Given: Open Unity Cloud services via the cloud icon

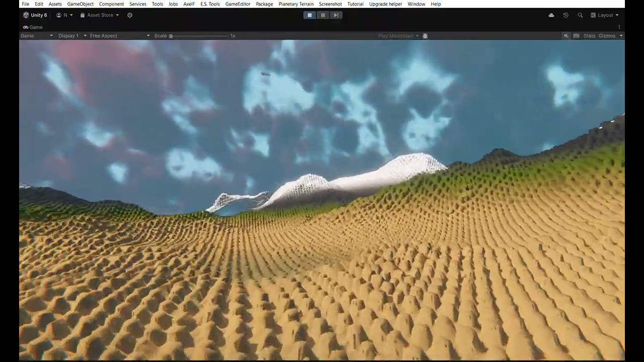Looking at the screenshot, I should coord(551,15).
